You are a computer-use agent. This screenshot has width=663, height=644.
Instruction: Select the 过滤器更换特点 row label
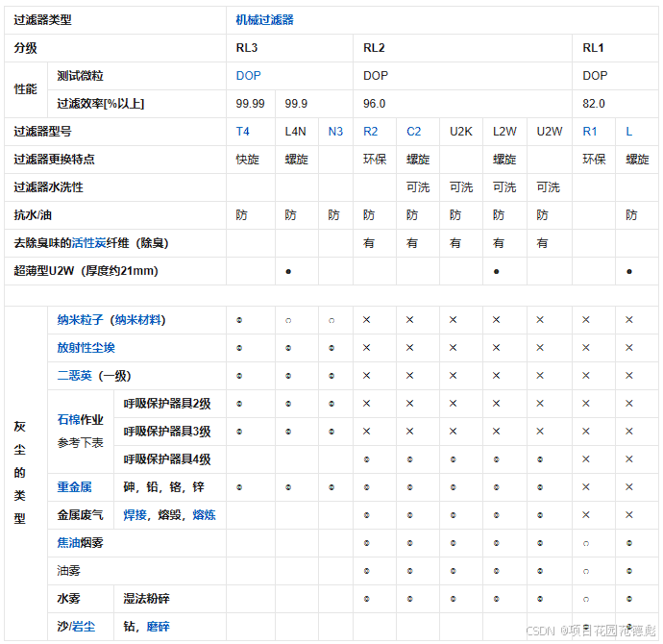point(54,160)
